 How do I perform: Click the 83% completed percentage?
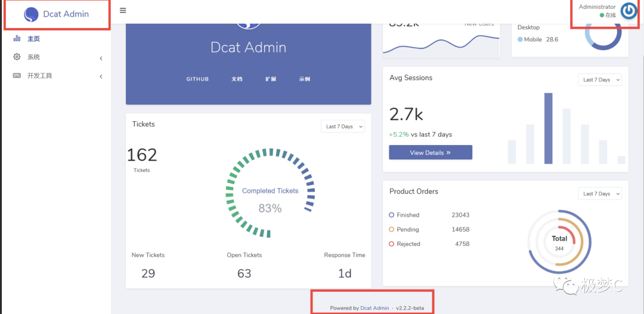click(270, 208)
